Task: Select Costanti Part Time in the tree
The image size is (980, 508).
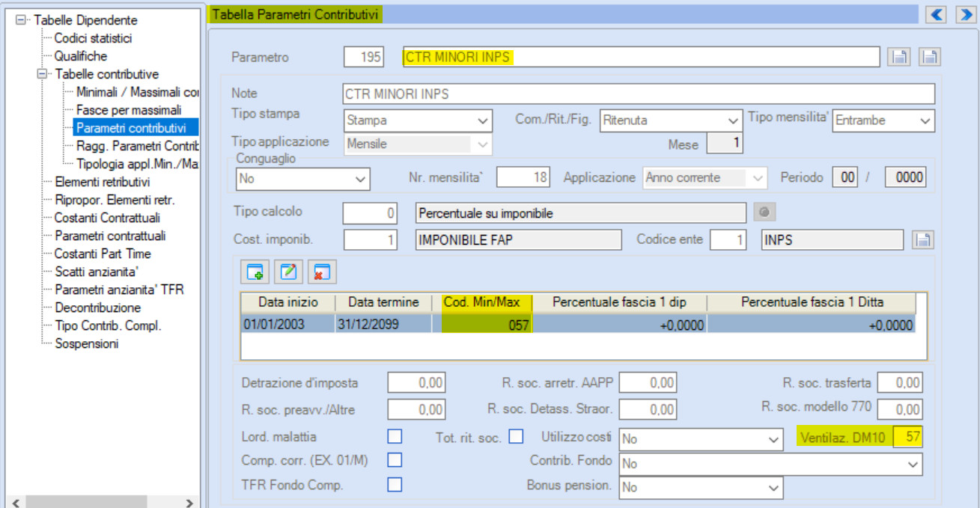Action: point(103,254)
